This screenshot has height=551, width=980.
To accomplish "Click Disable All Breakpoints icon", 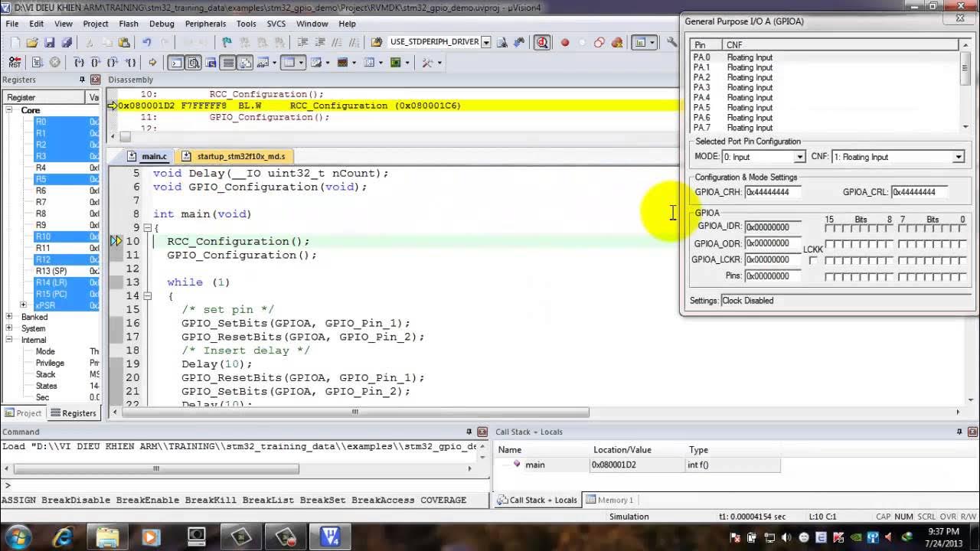I will [x=599, y=42].
